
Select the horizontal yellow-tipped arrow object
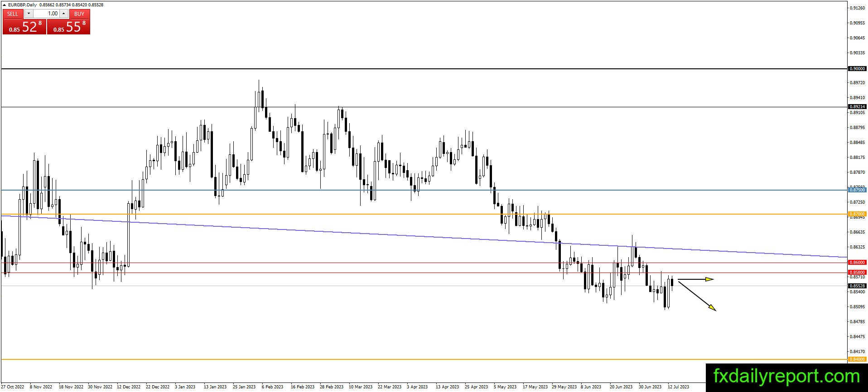(696, 279)
